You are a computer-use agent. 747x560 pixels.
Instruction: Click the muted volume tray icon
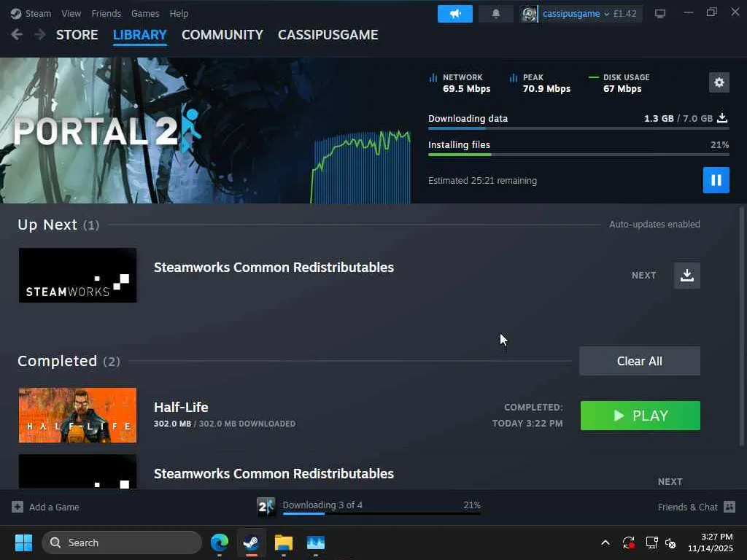click(x=671, y=542)
